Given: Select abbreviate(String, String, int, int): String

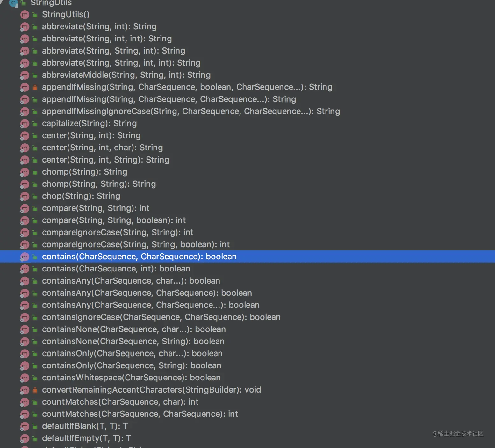Looking at the screenshot, I should point(121,63).
